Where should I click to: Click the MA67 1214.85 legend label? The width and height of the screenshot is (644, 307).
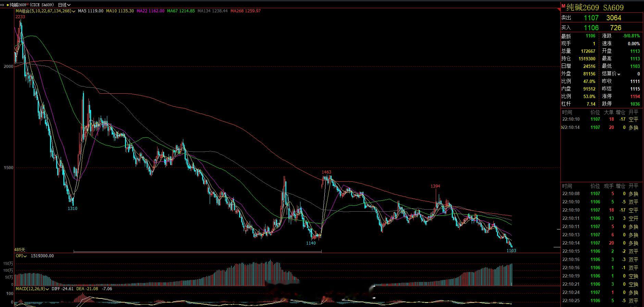coord(181,11)
